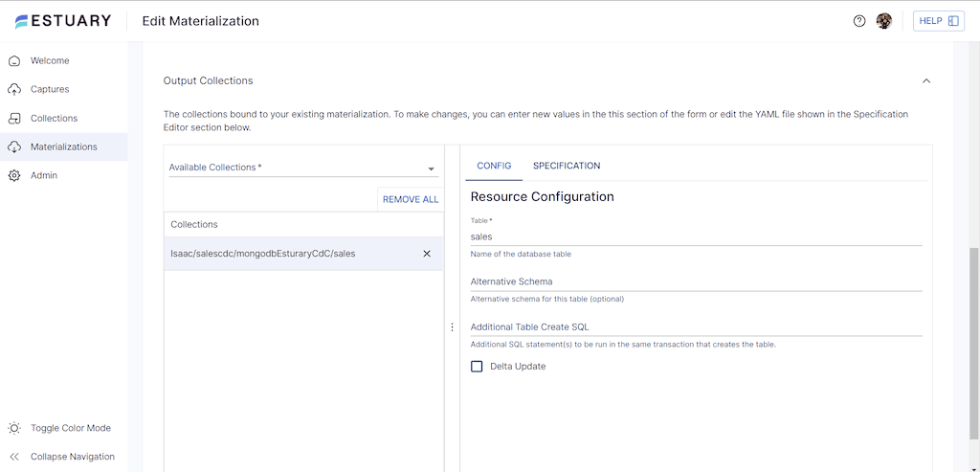Click the Welcome home icon
This screenshot has width=980, height=472.
(x=13, y=60)
